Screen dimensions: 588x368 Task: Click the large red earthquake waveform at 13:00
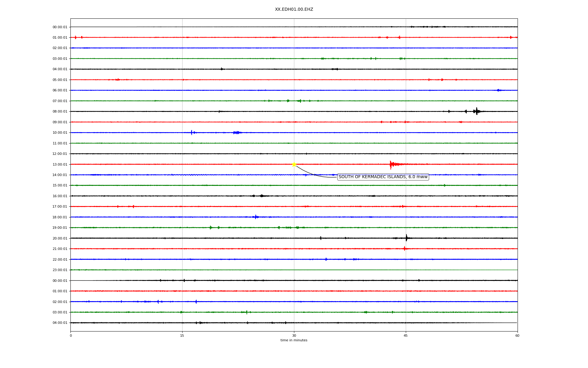coord(391,164)
